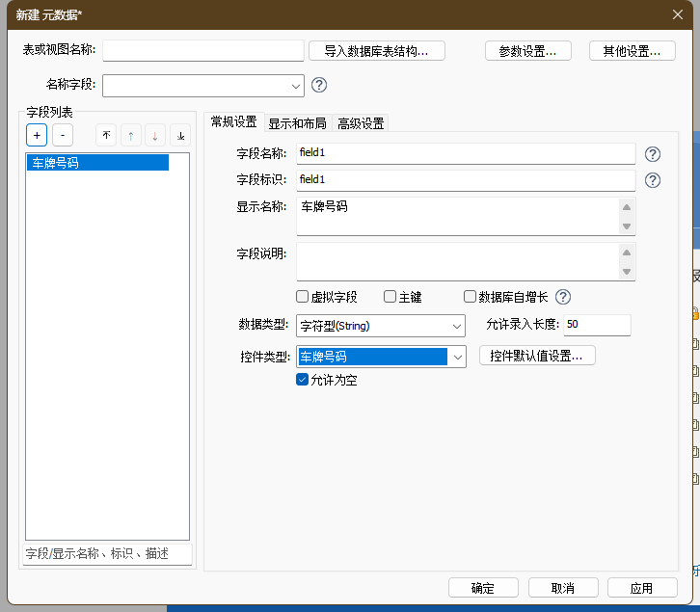This screenshot has height=612, width=700.
Task: Open the 高级设置 tab
Action: click(x=361, y=123)
